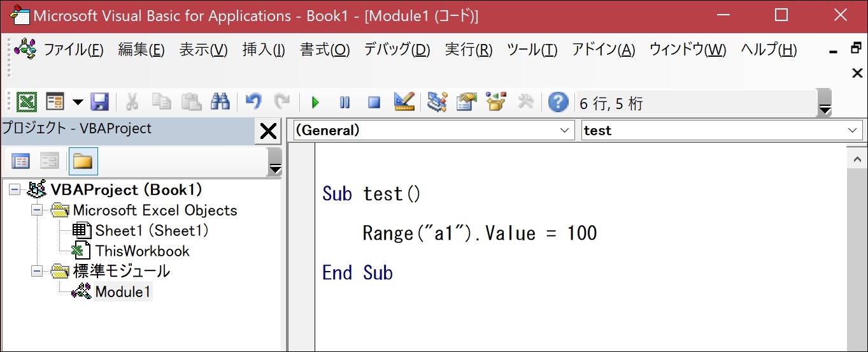
Task: Stop execution with the Reset square icon
Action: click(374, 102)
